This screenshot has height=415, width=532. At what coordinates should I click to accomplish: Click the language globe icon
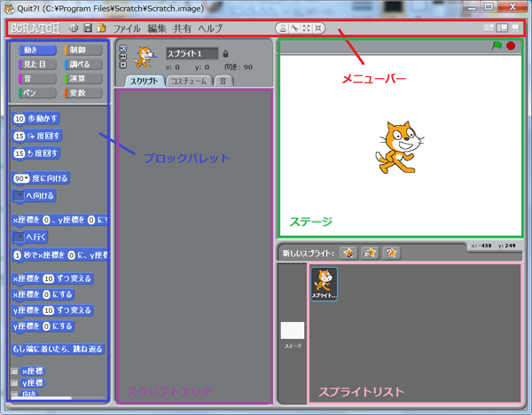pos(74,28)
